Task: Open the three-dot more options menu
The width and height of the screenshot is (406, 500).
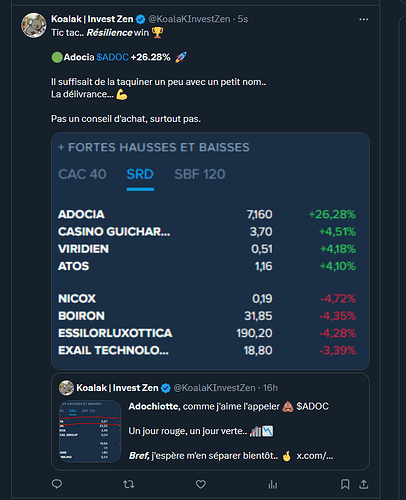Action: tap(364, 19)
